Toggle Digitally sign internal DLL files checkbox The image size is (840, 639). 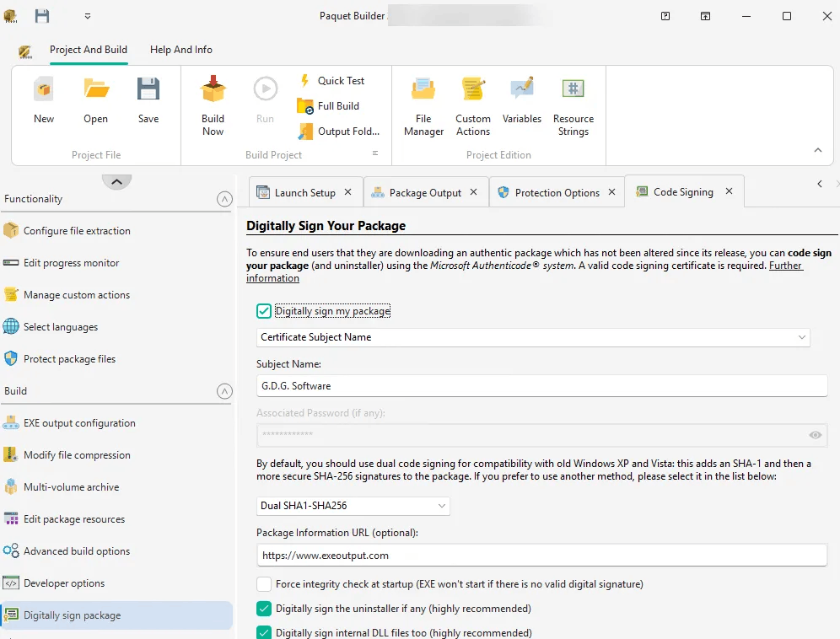(264, 633)
